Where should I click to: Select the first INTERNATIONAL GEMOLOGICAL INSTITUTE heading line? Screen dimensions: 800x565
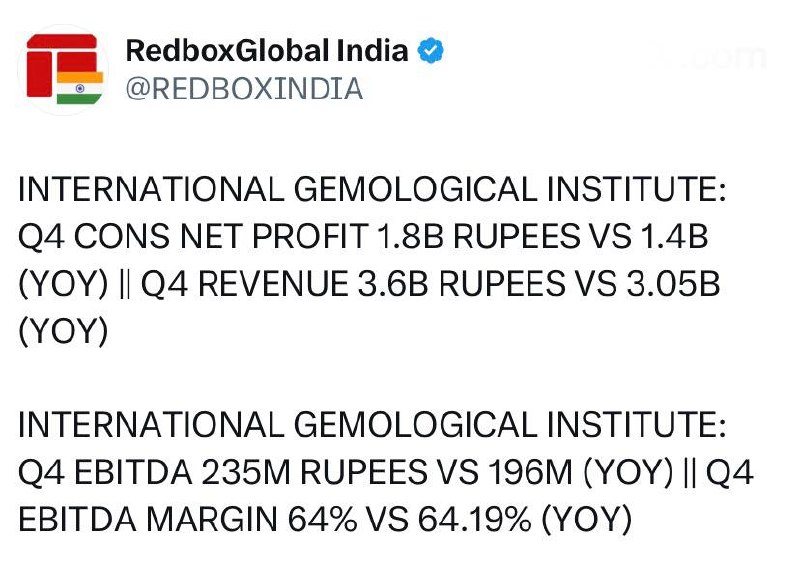point(372,189)
